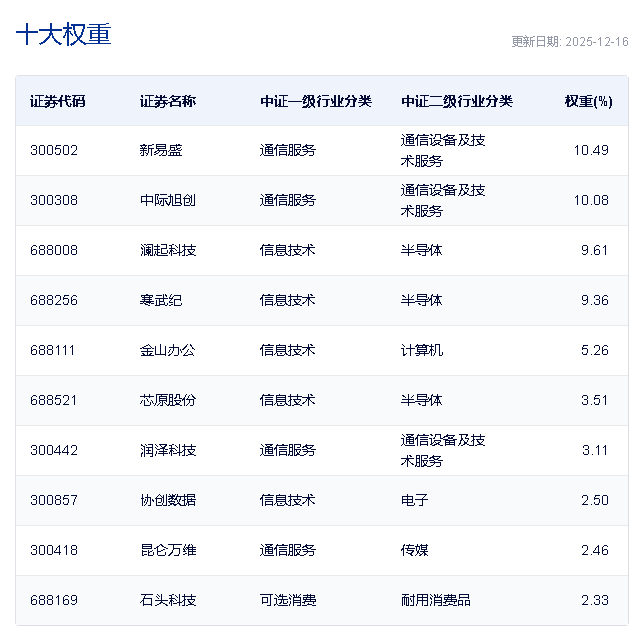Image resolution: width=640 pixels, height=632 pixels.
Task: Click the weight value 10.08
Action: coord(591,200)
